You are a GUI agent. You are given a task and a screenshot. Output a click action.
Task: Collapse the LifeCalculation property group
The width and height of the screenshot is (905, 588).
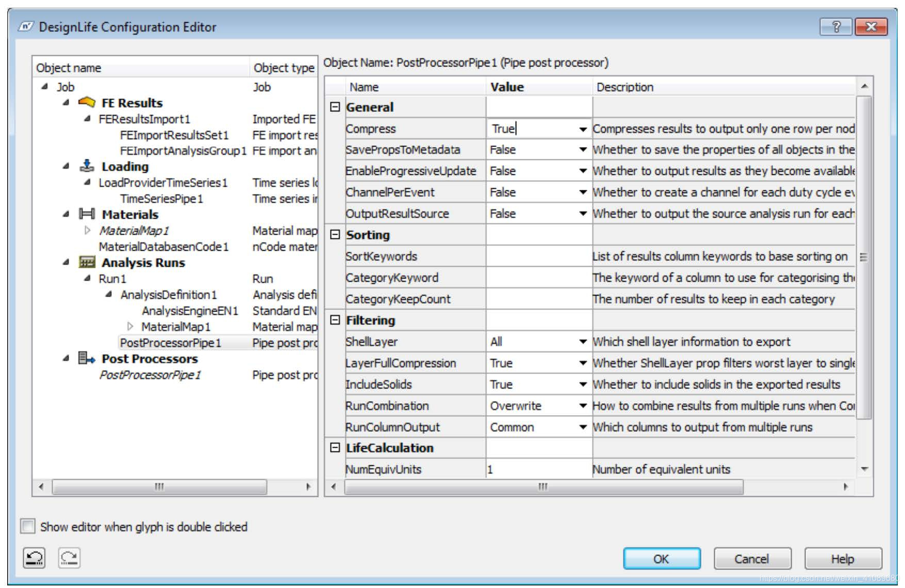click(x=335, y=447)
